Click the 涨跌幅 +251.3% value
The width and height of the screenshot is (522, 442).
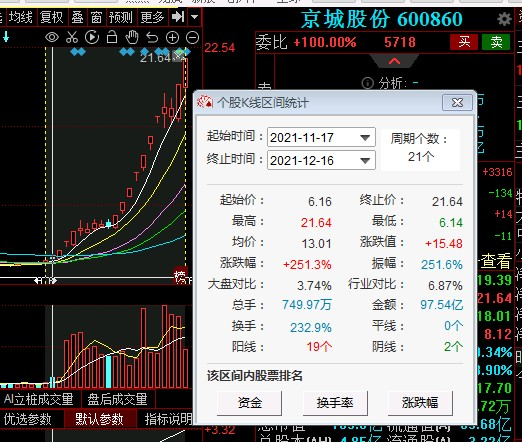coord(307,265)
